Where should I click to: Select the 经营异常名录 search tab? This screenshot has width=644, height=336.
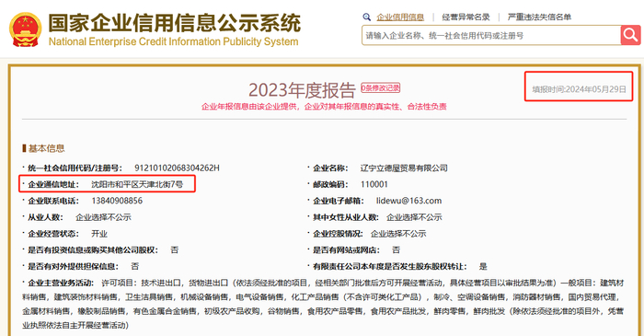point(466,17)
